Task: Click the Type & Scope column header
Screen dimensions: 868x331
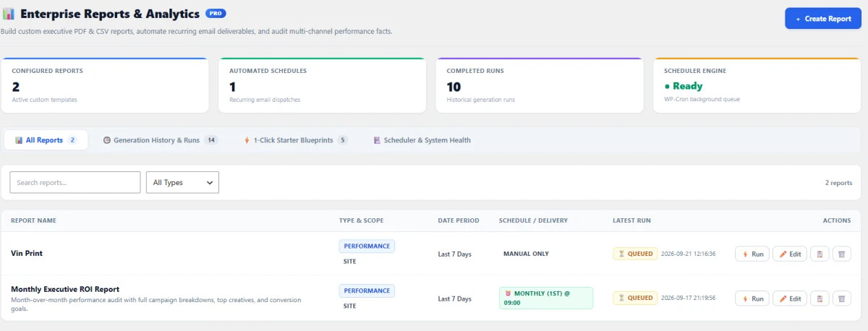Action: (361, 220)
